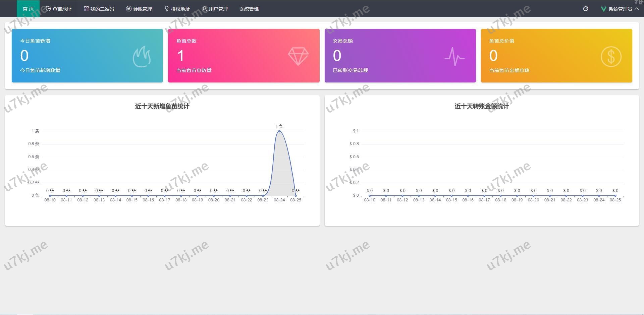Open the 系统管理 menu
The height and width of the screenshot is (315, 644).
(249, 9)
